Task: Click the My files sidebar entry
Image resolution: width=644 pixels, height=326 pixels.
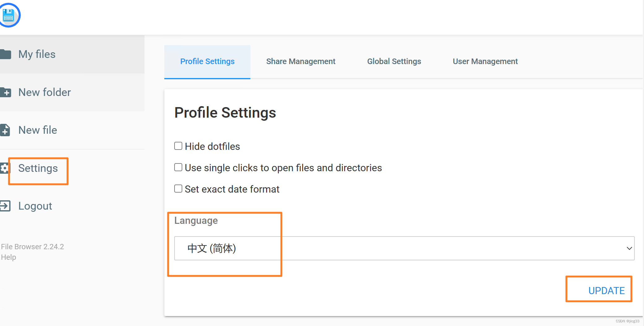Action: tap(37, 54)
